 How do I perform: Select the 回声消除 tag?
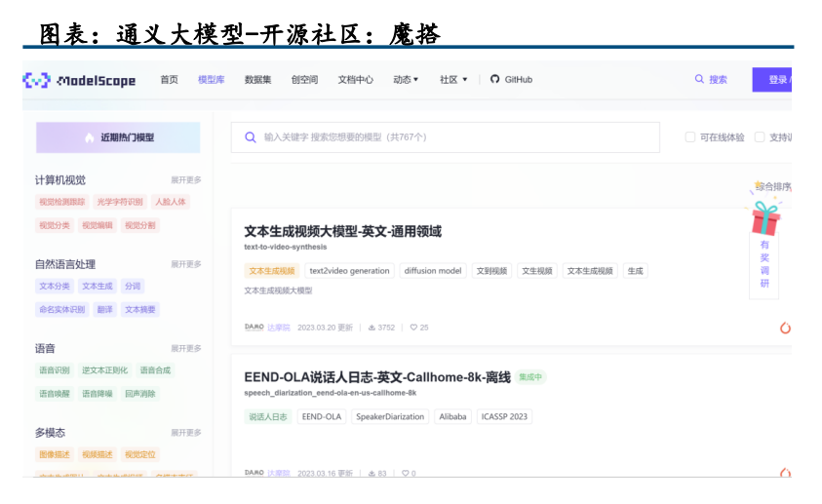click(x=140, y=394)
